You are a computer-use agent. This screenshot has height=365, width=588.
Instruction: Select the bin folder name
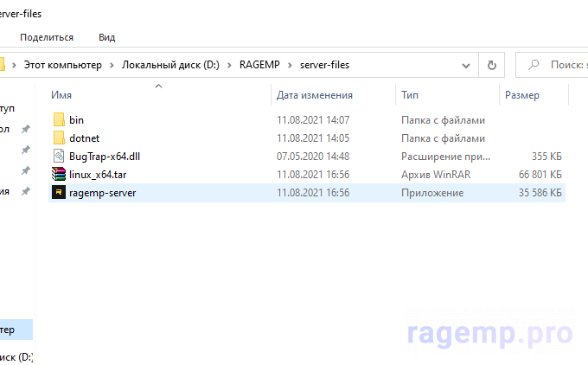coord(76,120)
